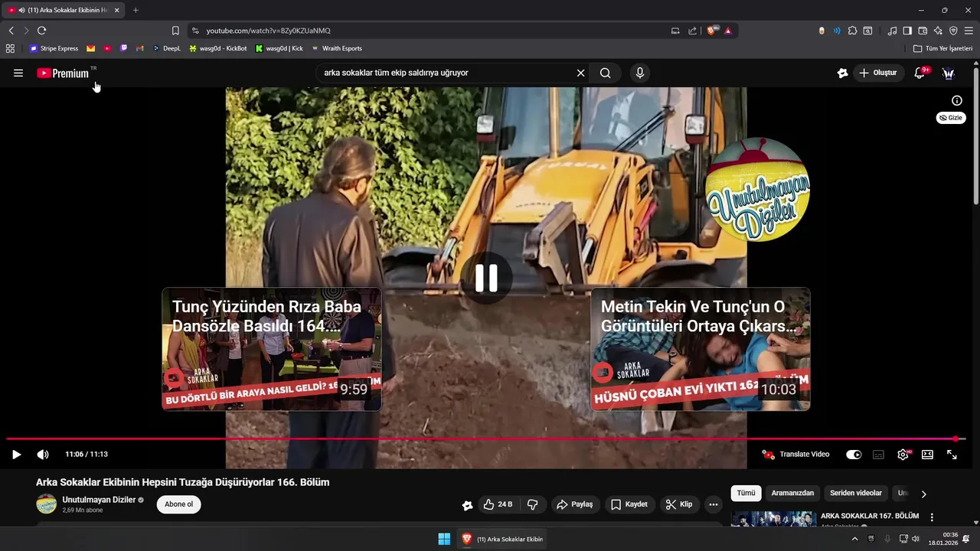The width and height of the screenshot is (980, 551).
Task: Bookmark this page with the bookmark icon
Action: pyautogui.click(x=175, y=31)
